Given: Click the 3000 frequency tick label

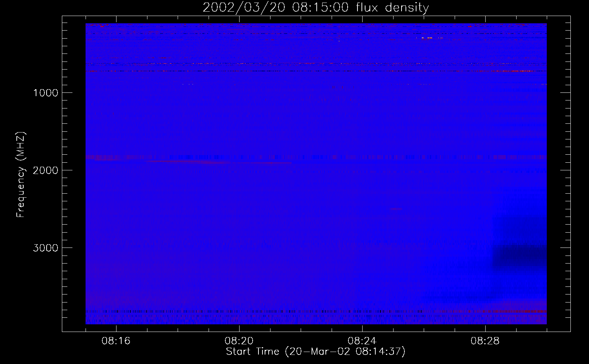Looking at the screenshot, I should pos(46,248).
